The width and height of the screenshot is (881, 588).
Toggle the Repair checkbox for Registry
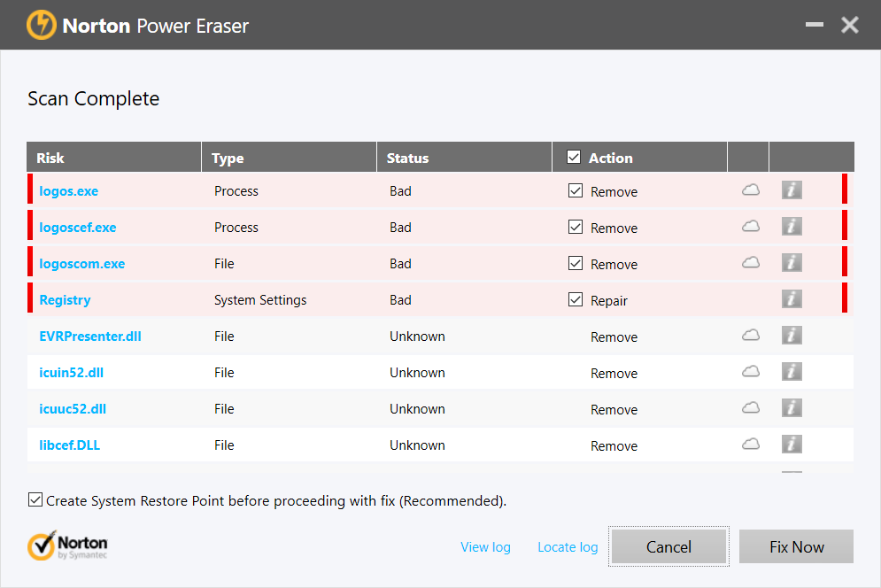click(576, 298)
